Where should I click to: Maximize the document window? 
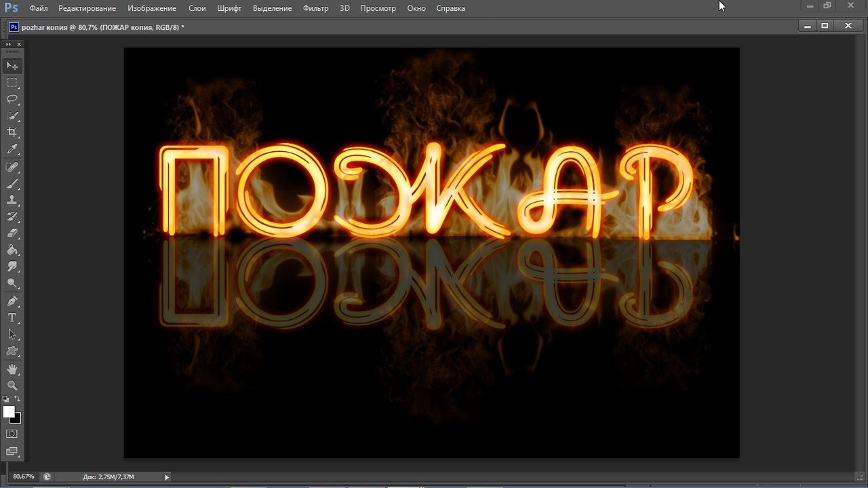coord(825,26)
